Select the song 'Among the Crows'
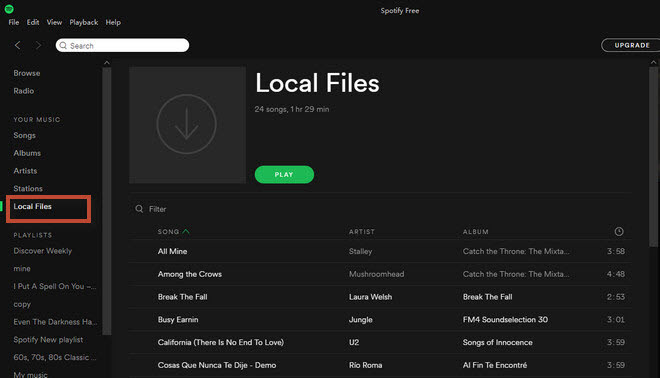660x378 pixels. [x=189, y=274]
